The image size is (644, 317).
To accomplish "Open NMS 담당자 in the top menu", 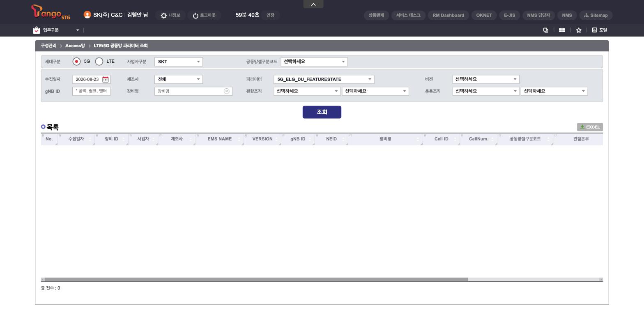I will click(x=538, y=15).
